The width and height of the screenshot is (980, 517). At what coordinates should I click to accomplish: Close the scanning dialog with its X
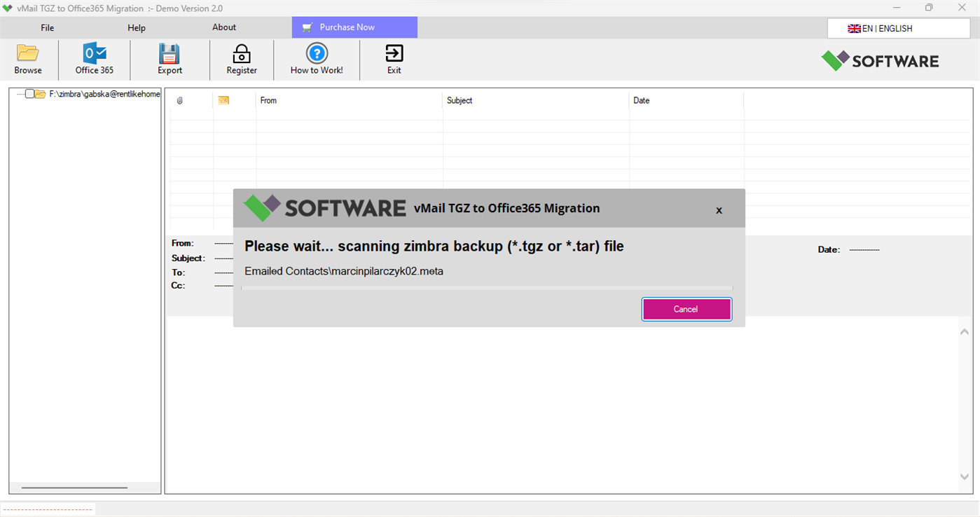[x=718, y=209]
